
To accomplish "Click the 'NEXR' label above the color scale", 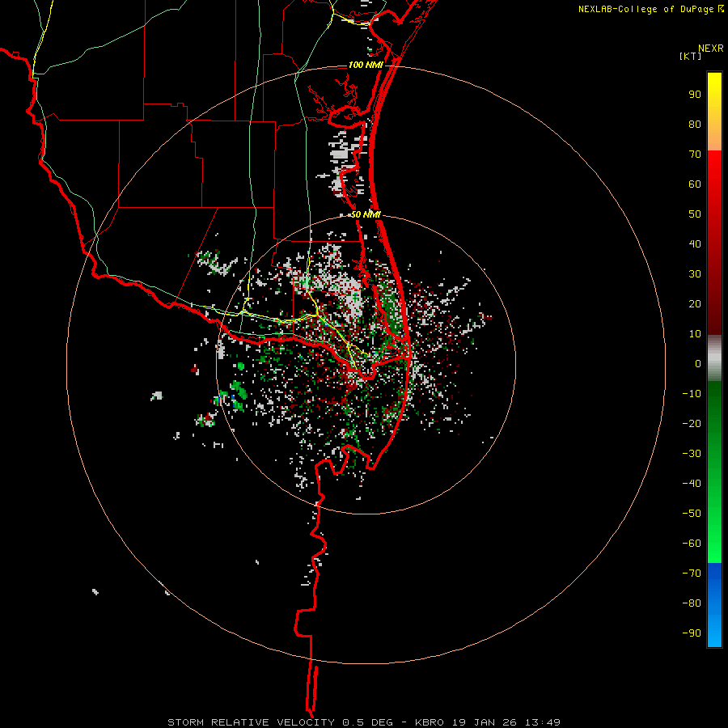I will pyautogui.click(x=711, y=49).
